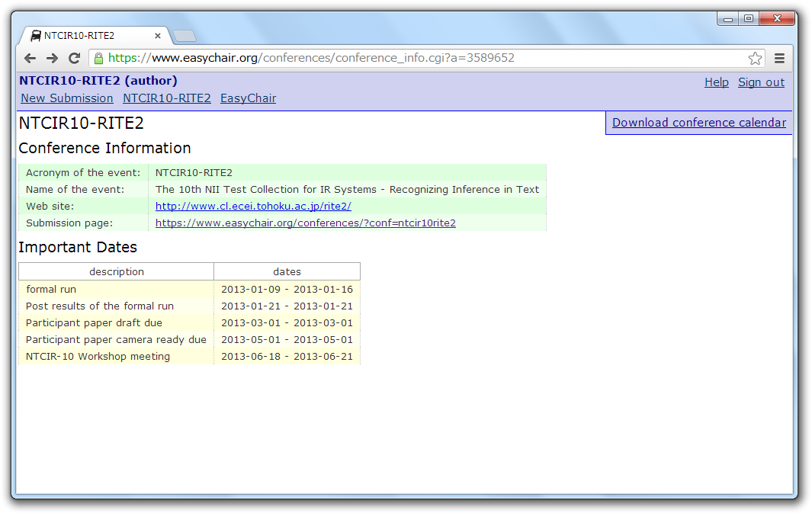The width and height of the screenshot is (812, 513).
Task: Click the 'Submission page:' label
Action: (69, 223)
